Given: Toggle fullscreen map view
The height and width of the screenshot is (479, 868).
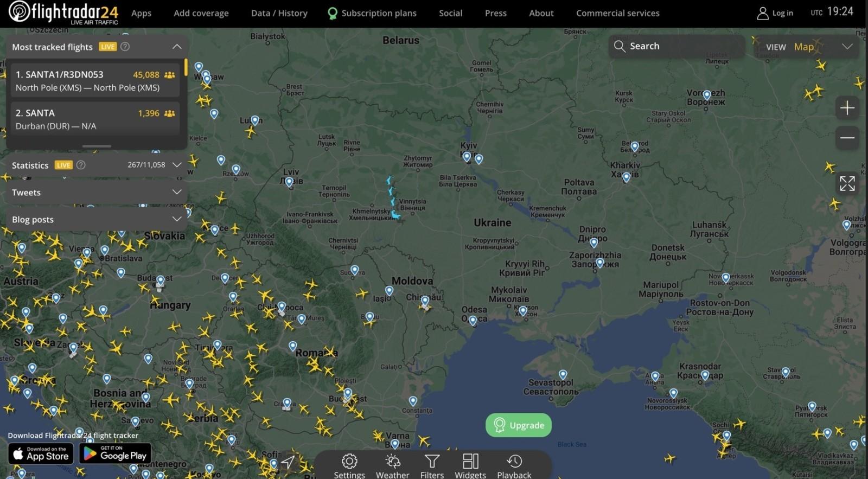Looking at the screenshot, I should [847, 183].
